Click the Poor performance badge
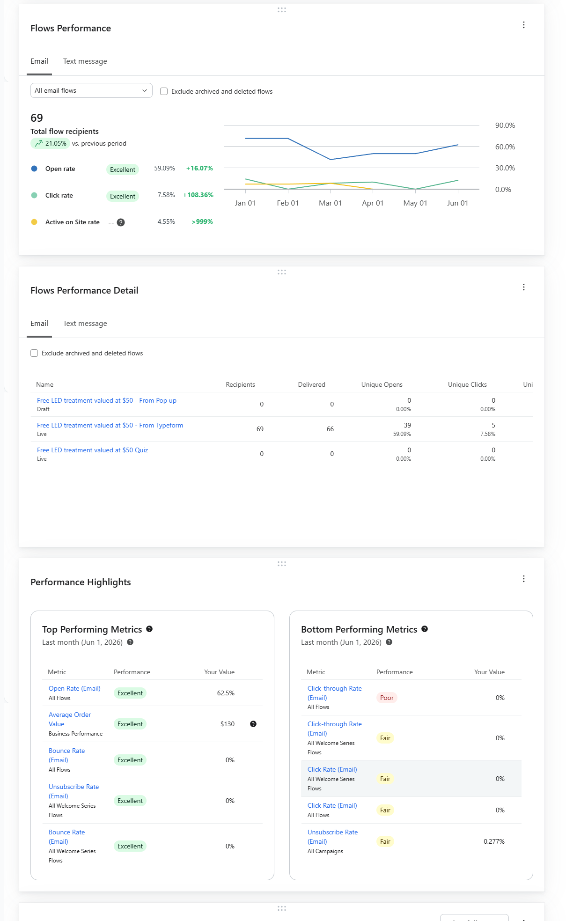Screen dimensions: 588x921 387,698
